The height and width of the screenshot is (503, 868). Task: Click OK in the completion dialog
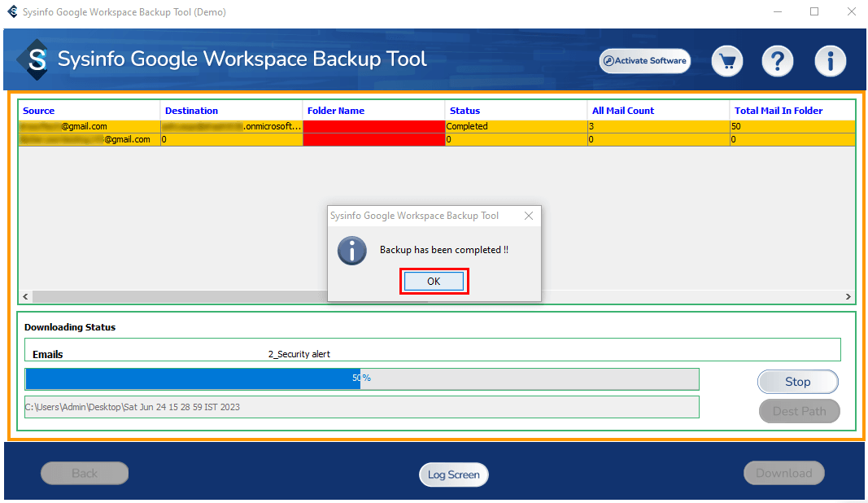[434, 281]
